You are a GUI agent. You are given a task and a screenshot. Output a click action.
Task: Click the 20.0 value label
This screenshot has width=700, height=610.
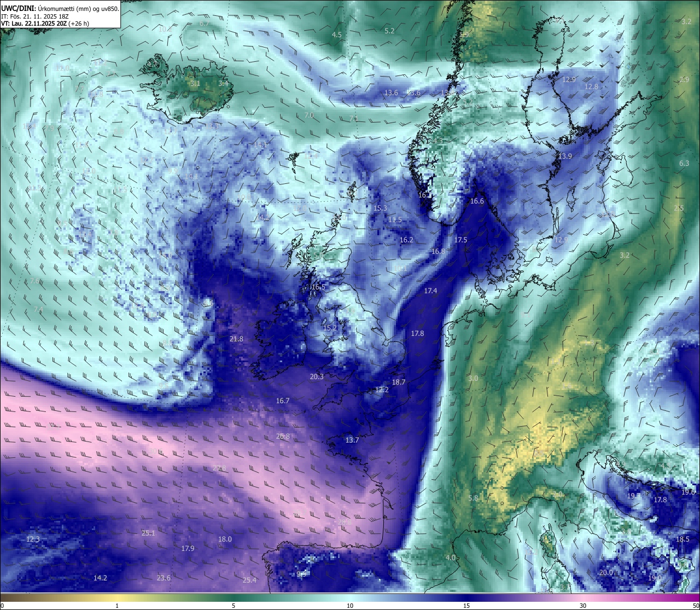tap(606, 572)
